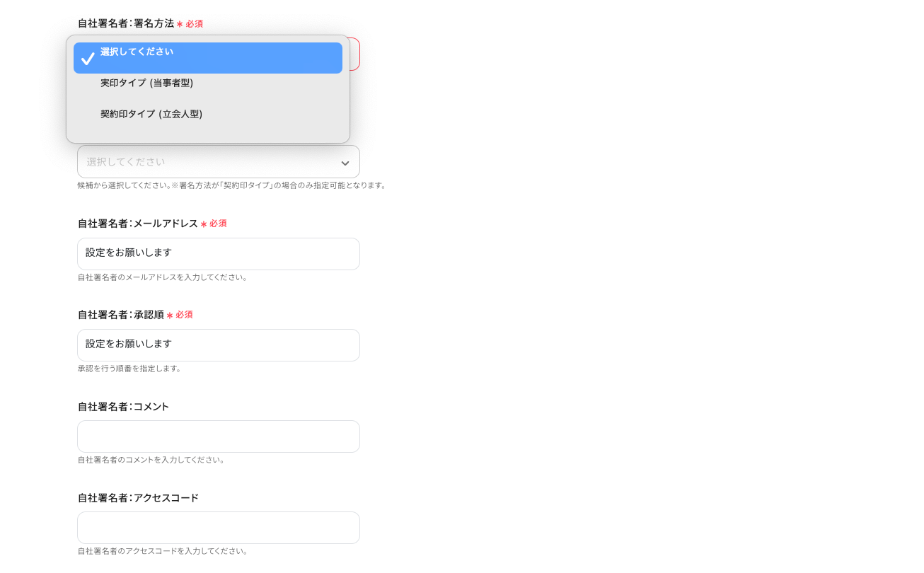The width and height of the screenshot is (924, 573).
Task: Click the 自社署名者:承認順 label text
Action: tap(121, 315)
